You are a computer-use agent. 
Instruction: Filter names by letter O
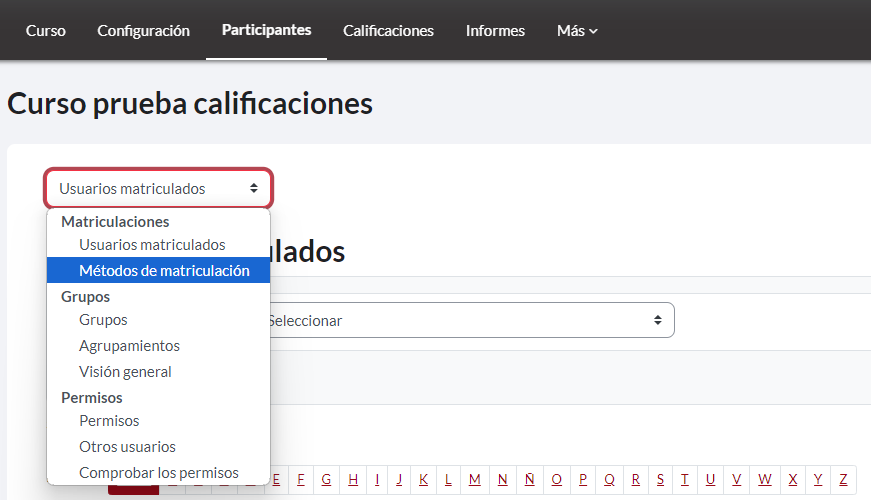(x=557, y=479)
